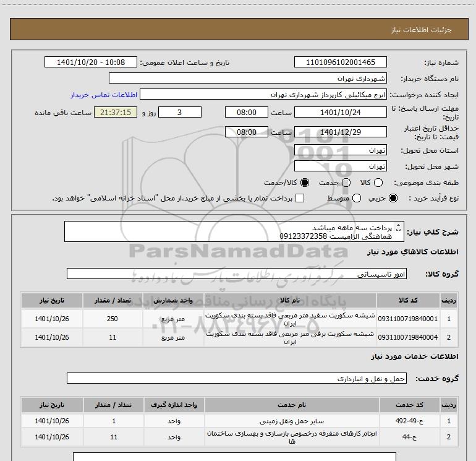Image resolution: width=476 pixels, height=461 pixels.
Task: Click the استان محل تحویل field
Action: 340,150
